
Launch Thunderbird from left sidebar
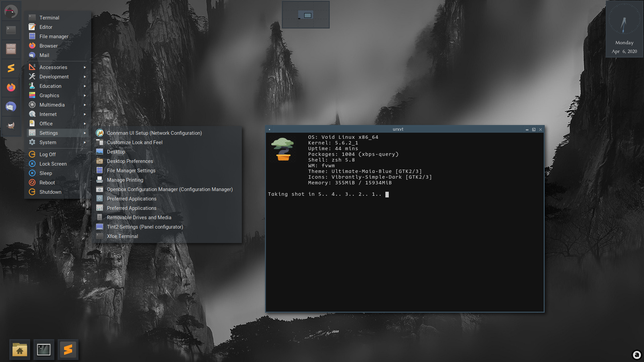[x=11, y=107]
